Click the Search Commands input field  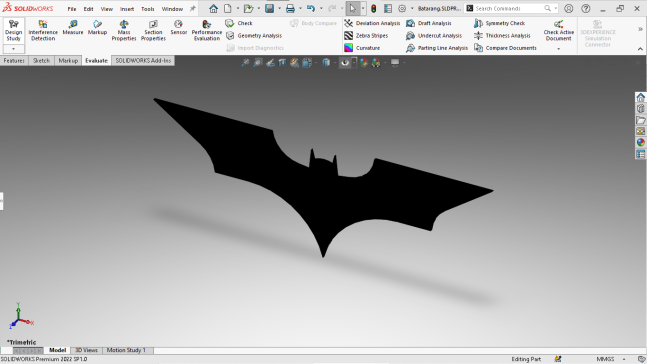click(x=508, y=8)
